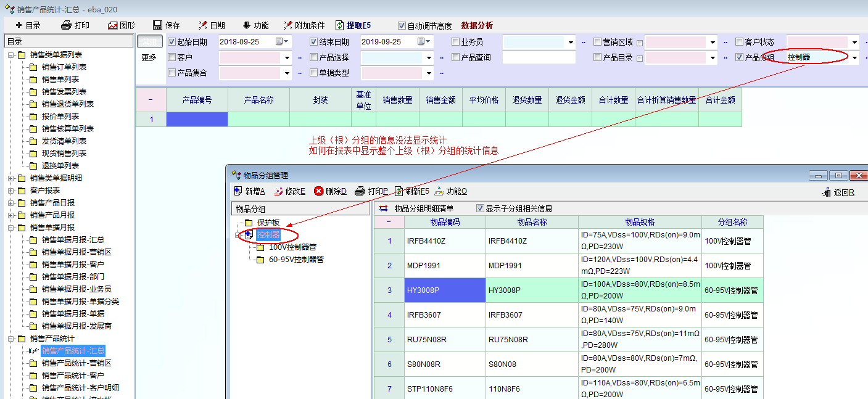This screenshot has width=868, height=399.
Task: Click 返回R return icon in group window
Action: 826,192
